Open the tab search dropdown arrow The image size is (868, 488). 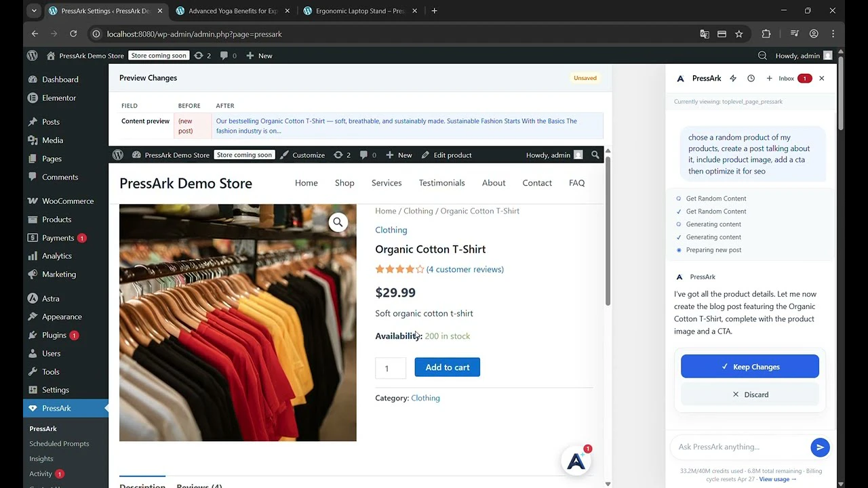pos(35,11)
